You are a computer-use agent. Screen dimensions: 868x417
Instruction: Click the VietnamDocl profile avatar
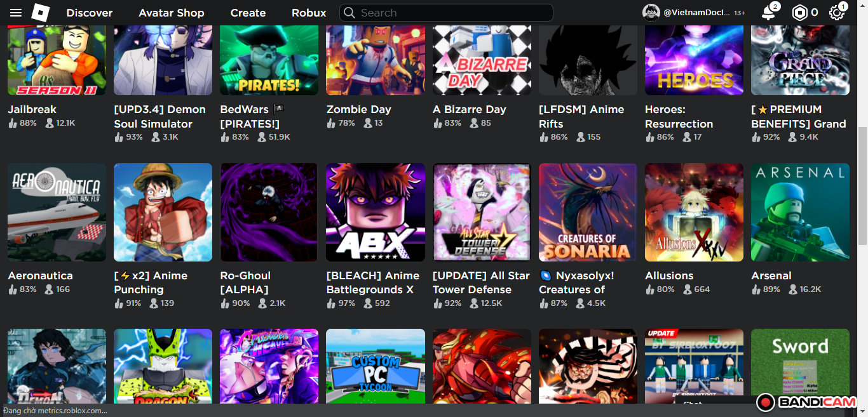coord(651,13)
